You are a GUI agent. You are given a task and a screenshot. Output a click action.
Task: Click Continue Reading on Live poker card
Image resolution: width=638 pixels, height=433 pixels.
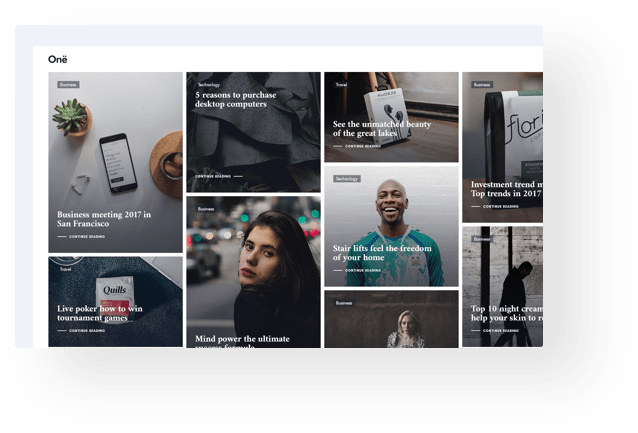click(x=81, y=330)
